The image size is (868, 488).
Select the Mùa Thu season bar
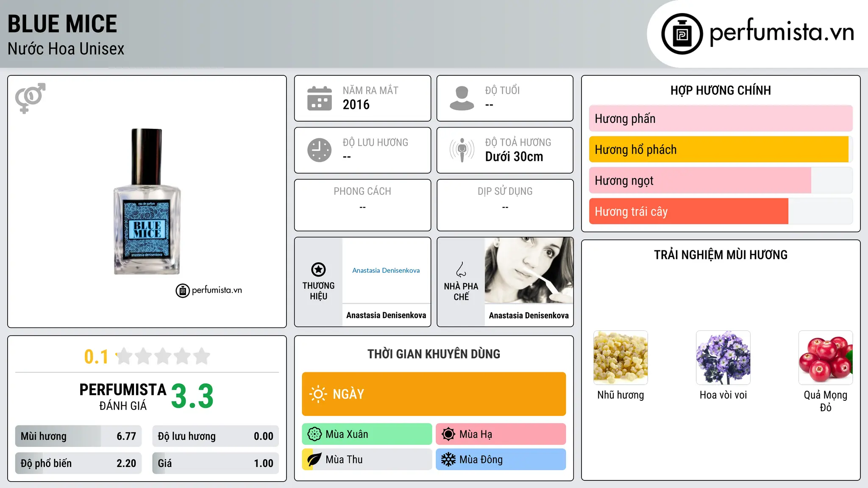pyautogui.click(x=367, y=460)
